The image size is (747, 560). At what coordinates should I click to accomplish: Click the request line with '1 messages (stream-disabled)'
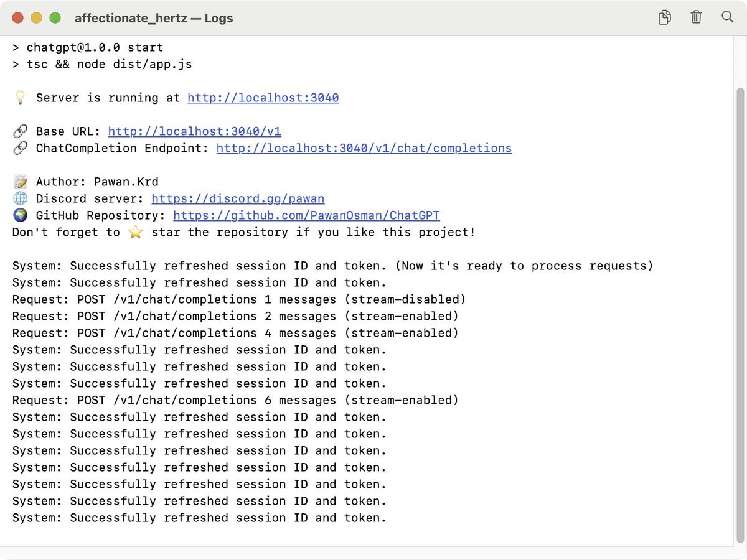pyautogui.click(x=239, y=299)
